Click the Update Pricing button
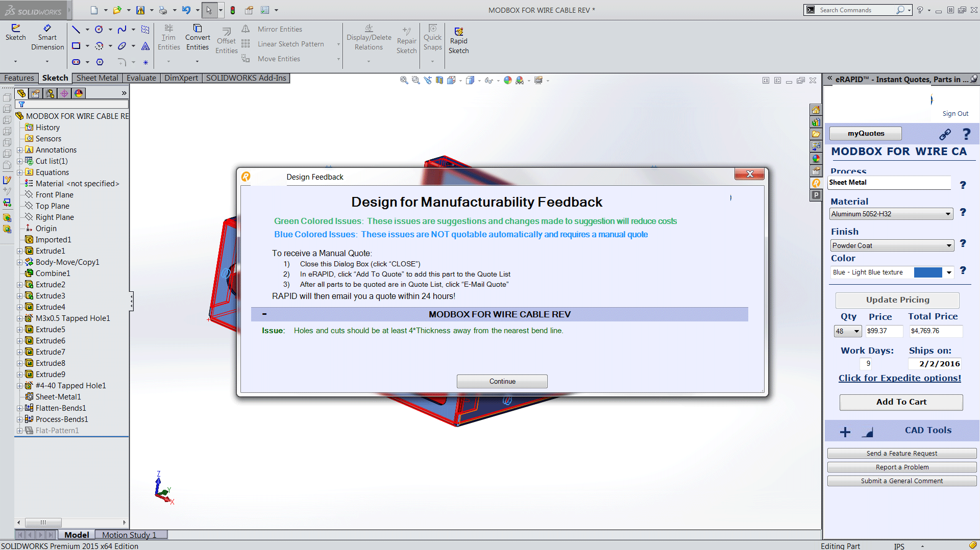This screenshot has height=550, width=980. [x=897, y=300]
